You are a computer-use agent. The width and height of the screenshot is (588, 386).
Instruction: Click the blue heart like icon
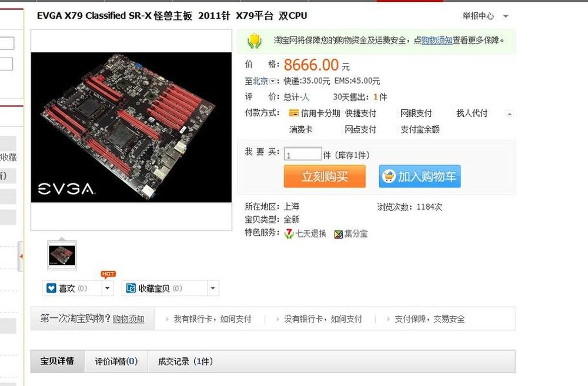(51, 288)
